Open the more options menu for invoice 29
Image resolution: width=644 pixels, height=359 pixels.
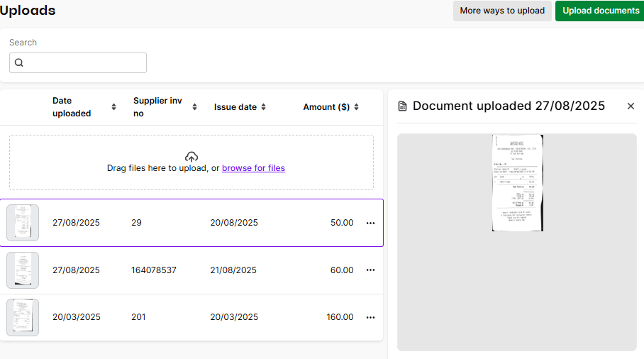click(370, 223)
